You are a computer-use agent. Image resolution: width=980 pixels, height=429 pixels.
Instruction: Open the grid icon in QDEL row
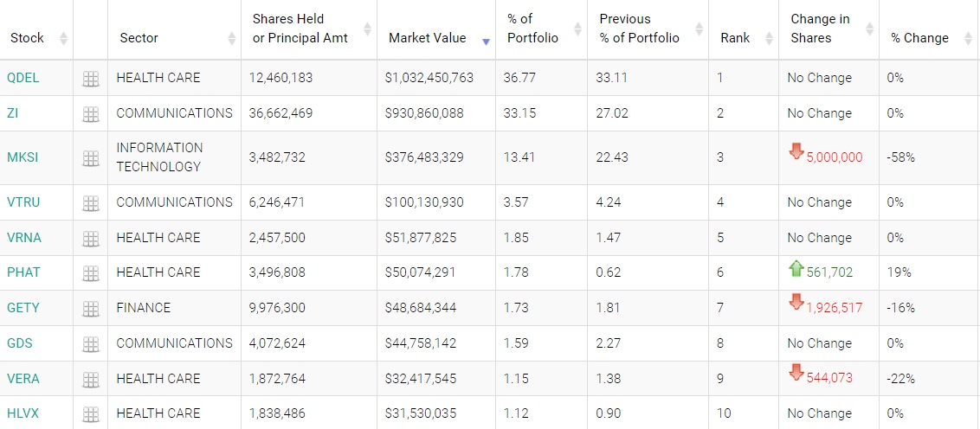click(x=90, y=79)
